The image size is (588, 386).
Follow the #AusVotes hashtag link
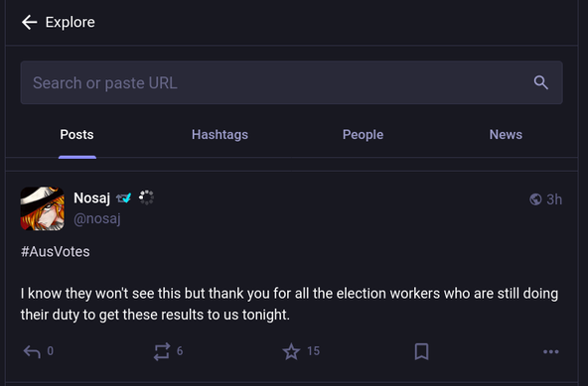point(56,251)
